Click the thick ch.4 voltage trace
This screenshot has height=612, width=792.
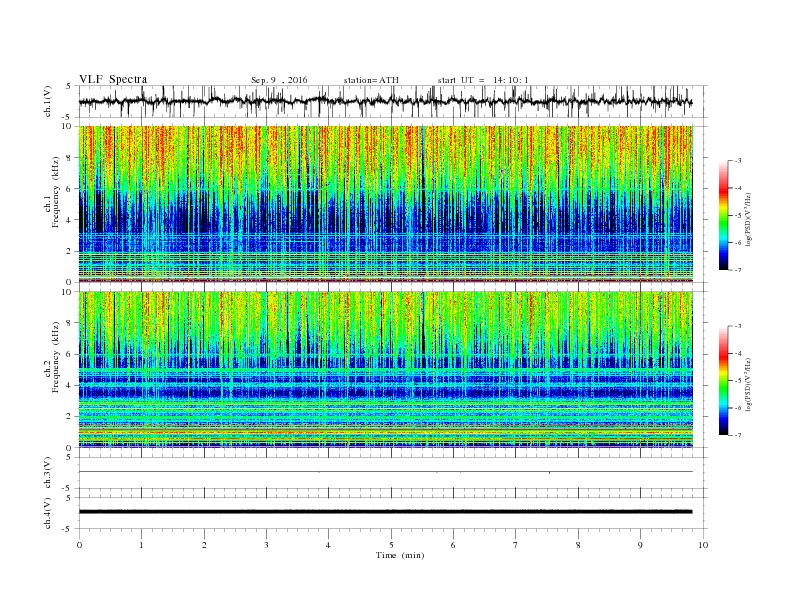pyautogui.click(x=385, y=512)
